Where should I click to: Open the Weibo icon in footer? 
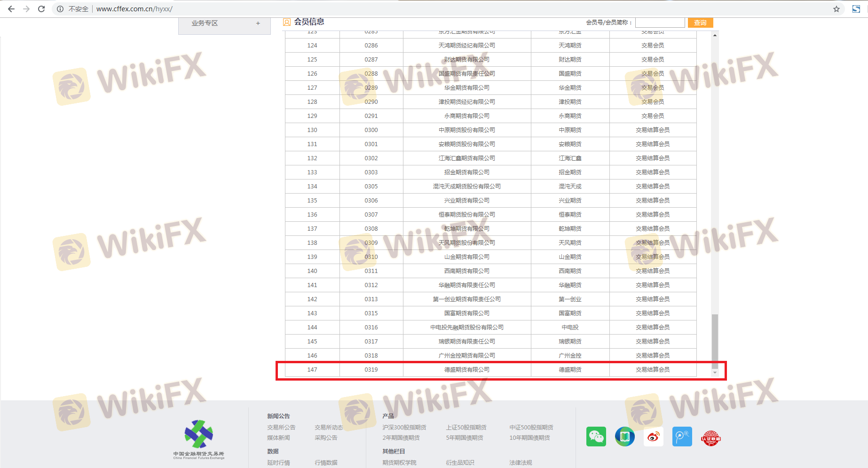point(653,437)
